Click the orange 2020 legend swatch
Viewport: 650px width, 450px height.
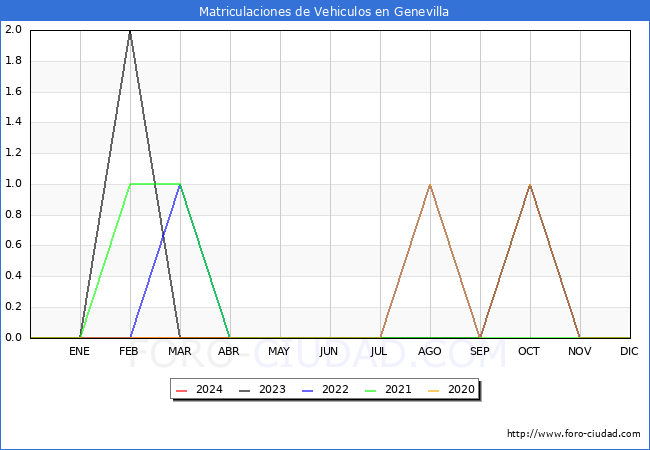coord(433,390)
